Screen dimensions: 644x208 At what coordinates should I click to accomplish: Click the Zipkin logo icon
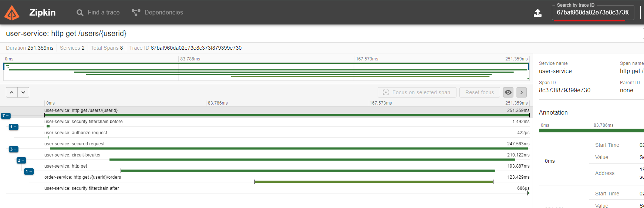(12, 13)
